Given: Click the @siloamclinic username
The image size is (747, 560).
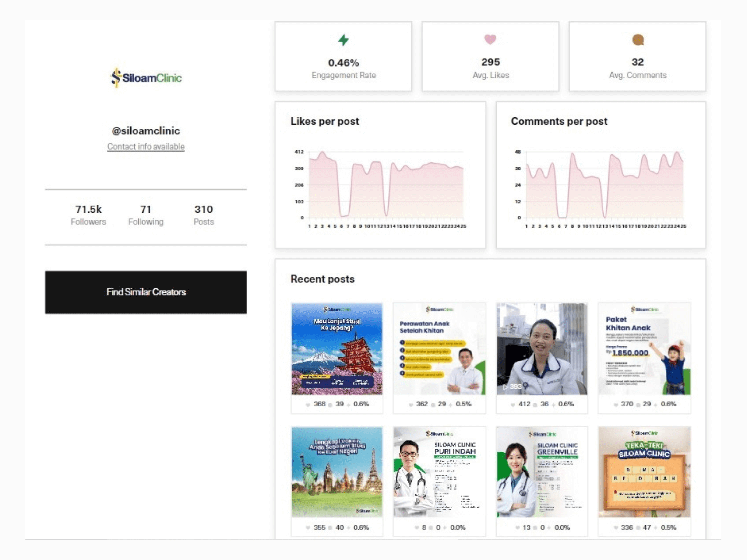Looking at the screenshot, I should point(146,131).
